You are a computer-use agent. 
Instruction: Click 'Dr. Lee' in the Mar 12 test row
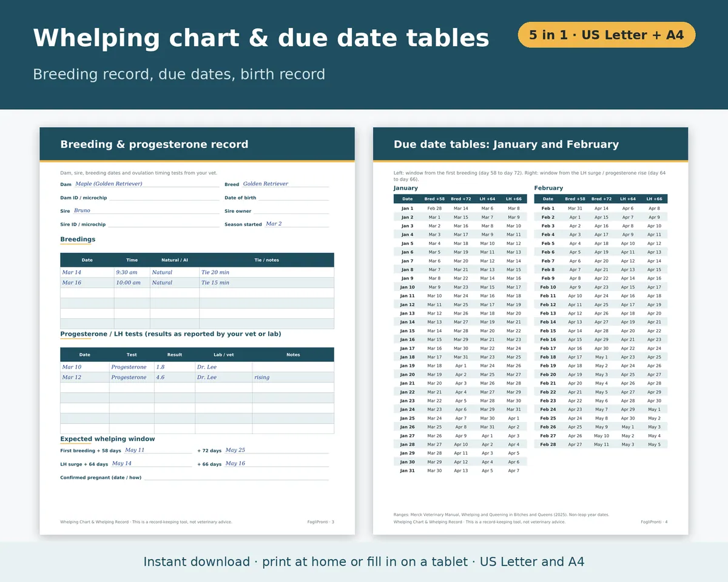click(224, 377)
